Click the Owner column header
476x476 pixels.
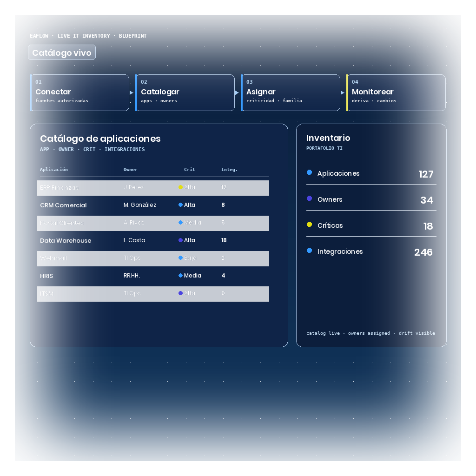(131, 170)
